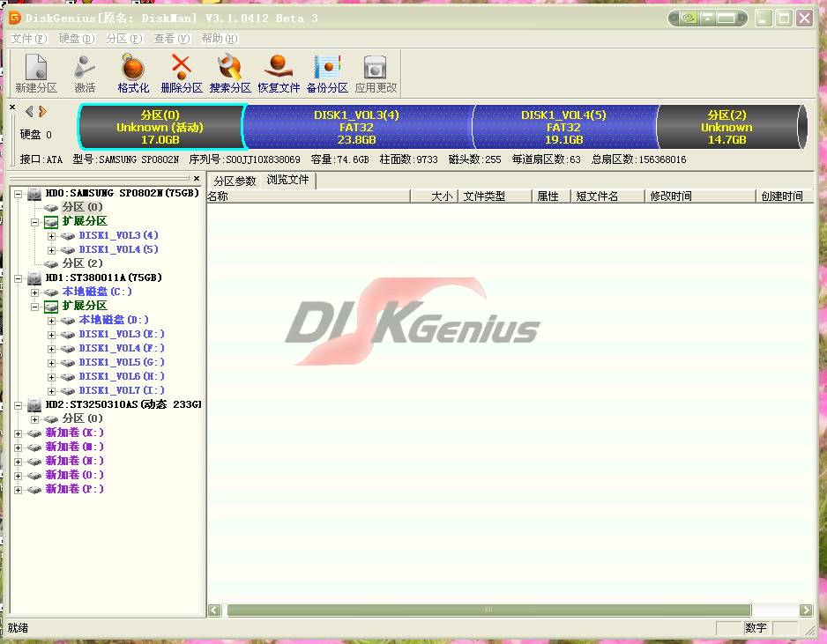
Task: Select 分区 (0) under HD2 in tree
Action: point(82,418)
